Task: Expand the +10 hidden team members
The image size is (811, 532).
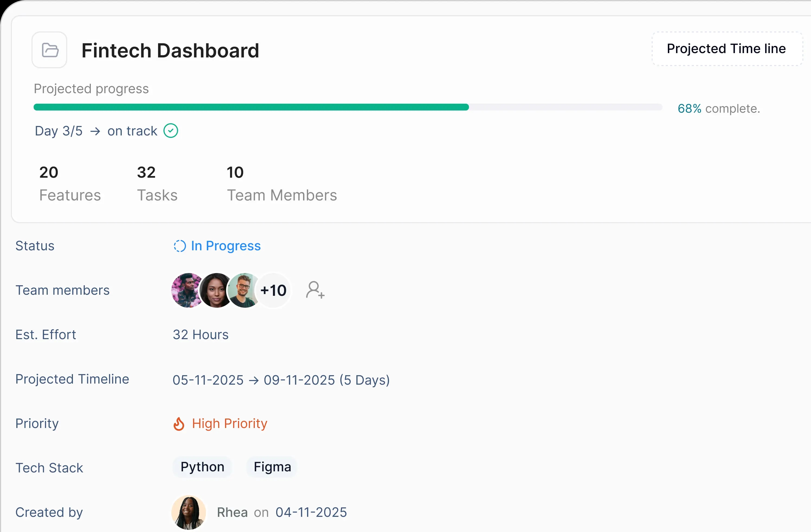Action: [273, 290]
